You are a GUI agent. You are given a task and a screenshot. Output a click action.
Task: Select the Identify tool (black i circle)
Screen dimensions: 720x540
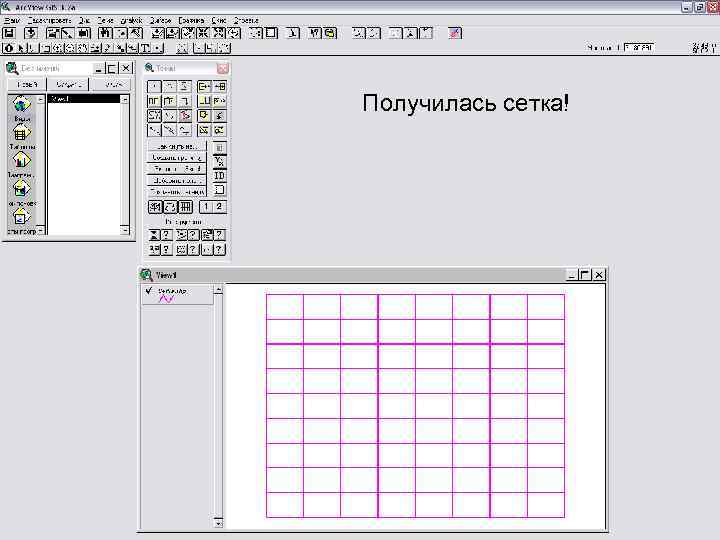pyautogui.click(x=8, y=48)
